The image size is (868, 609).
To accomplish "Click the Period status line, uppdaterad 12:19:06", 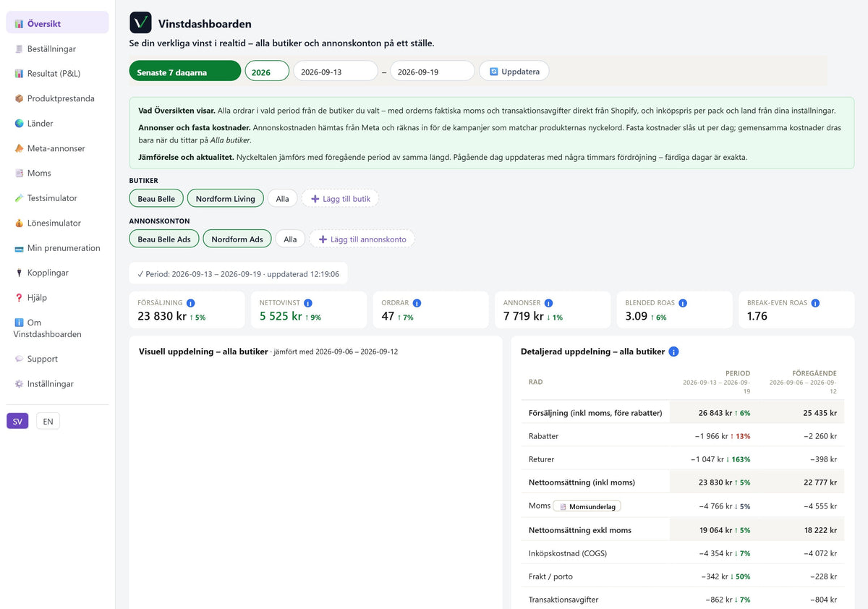I will click(x=239, y=274).
